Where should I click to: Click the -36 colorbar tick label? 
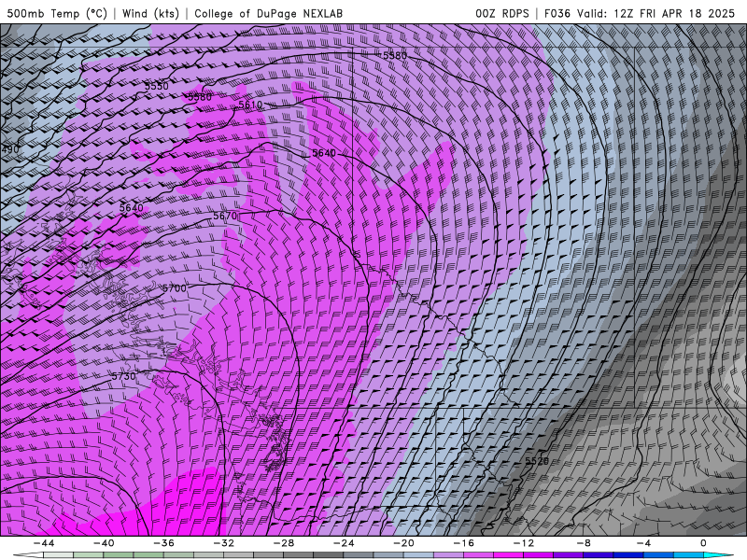tap(164, 543)
